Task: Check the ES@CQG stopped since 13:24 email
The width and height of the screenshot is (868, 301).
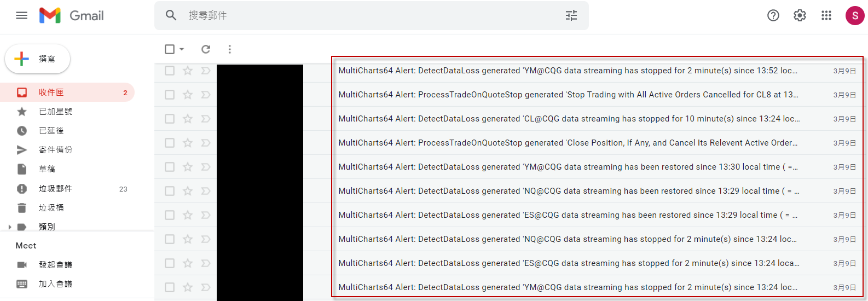Action: [170, 263]
